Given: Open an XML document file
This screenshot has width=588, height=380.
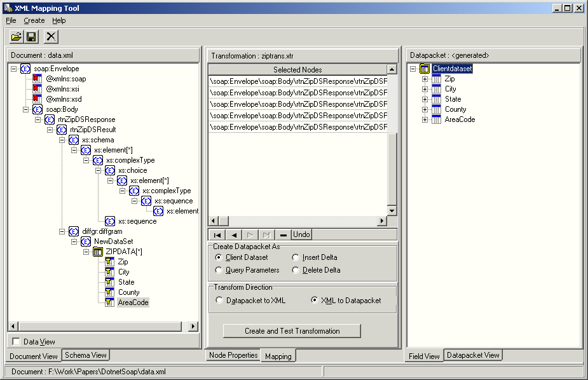Looking at the screenshot, I should tap(16, 36).
